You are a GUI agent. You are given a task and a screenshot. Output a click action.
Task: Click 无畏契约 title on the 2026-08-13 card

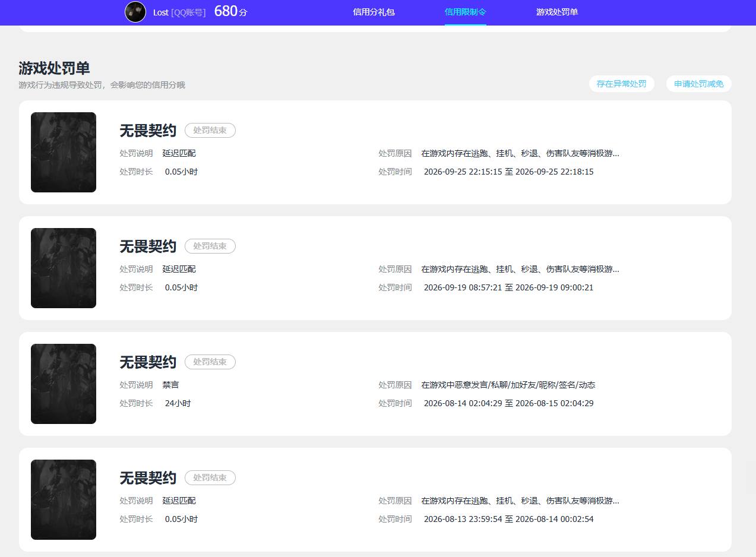tap(148, 478)
